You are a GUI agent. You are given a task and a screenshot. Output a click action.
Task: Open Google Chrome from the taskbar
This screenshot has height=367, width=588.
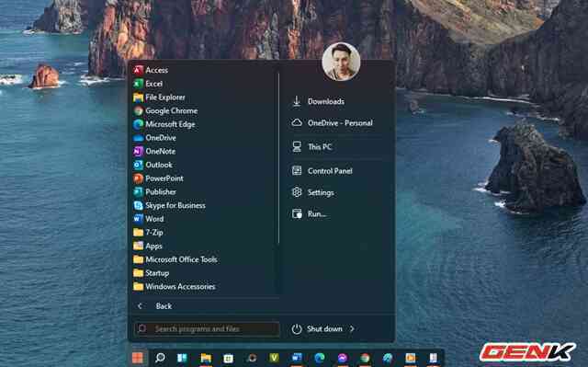(x=365, y=359)
